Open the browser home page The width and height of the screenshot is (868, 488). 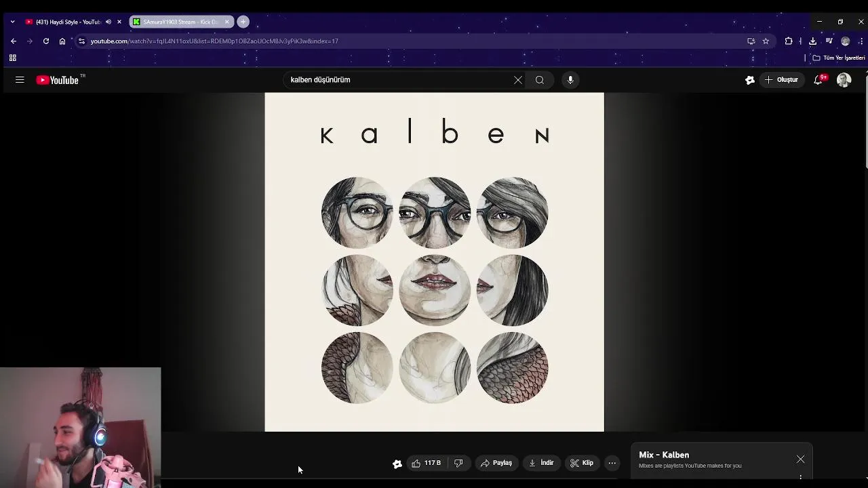(62, 41)
